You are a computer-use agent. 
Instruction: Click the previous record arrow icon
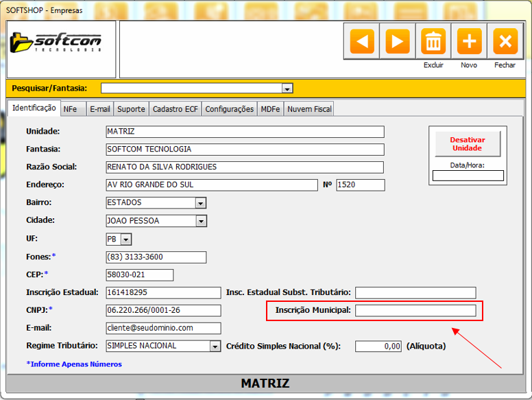point(362,42)
